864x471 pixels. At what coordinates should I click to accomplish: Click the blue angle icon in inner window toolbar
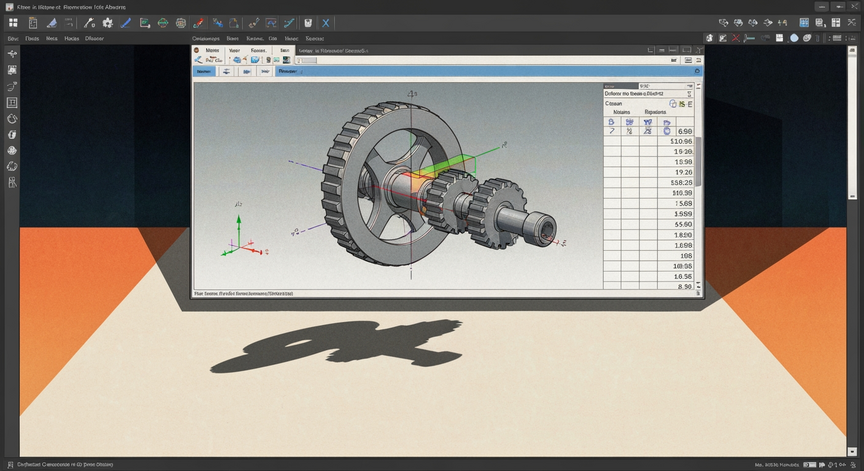(x=198, y=60)
